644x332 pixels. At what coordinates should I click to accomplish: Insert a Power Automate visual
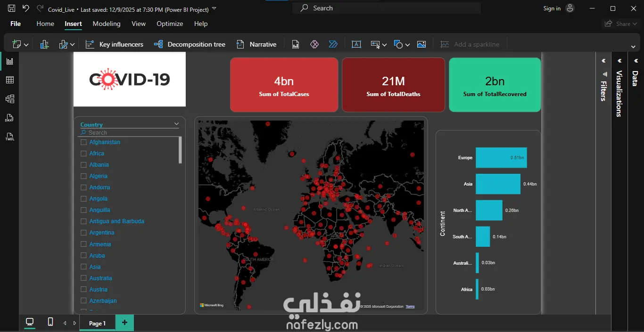point(333,44)
